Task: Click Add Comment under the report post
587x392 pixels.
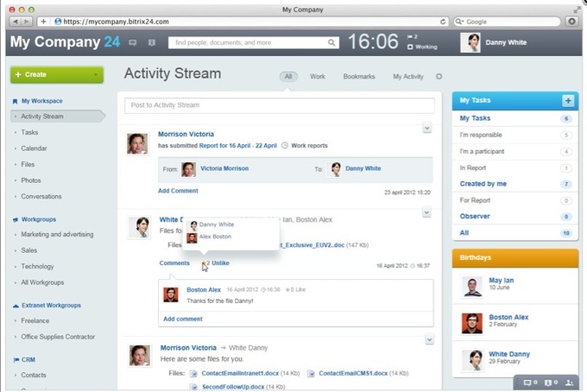Action: (x=178, y=191)
